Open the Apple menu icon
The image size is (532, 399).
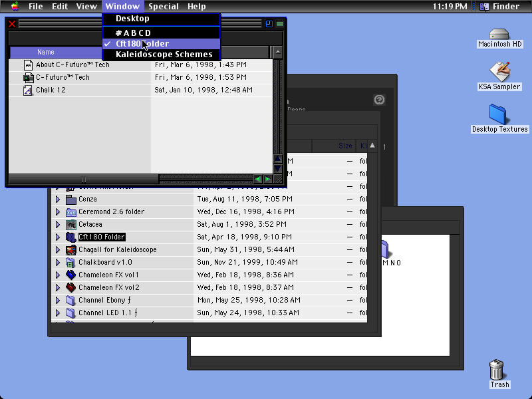pos(15,6)
